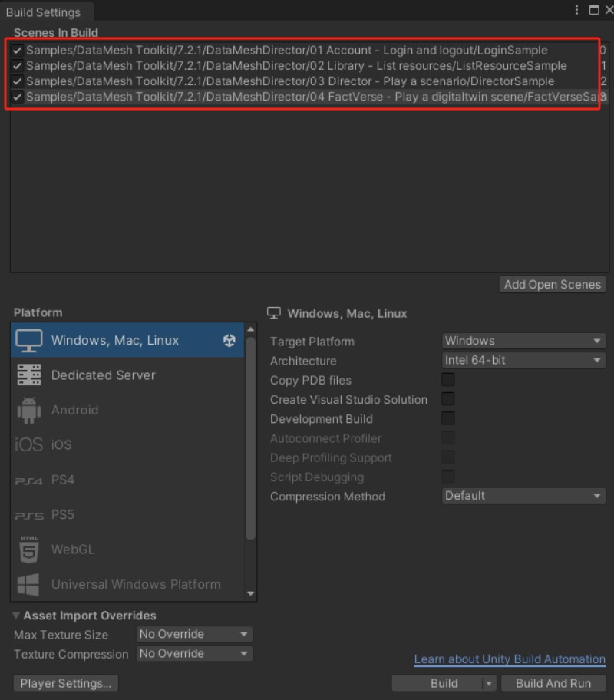Select the Windows, Mac, Linux platform icon
Screen dimensions: 614x700
pyautogui.click(x=29, y=340)
